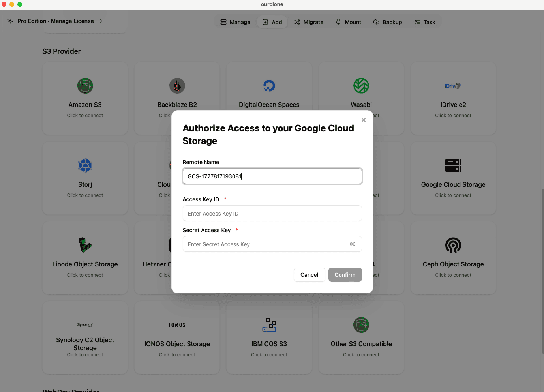This screenshot has width=544, height=392.
Task: Select the Amazon S3 title text
Action: tap(85, 105)
